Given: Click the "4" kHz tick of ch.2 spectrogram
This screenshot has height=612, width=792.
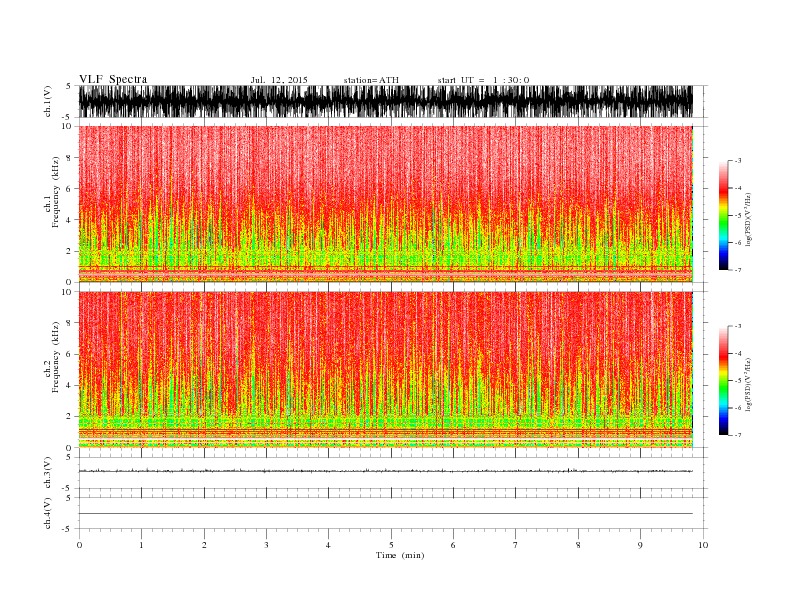Looking at the screenshot, I should (x=70, y=386).
